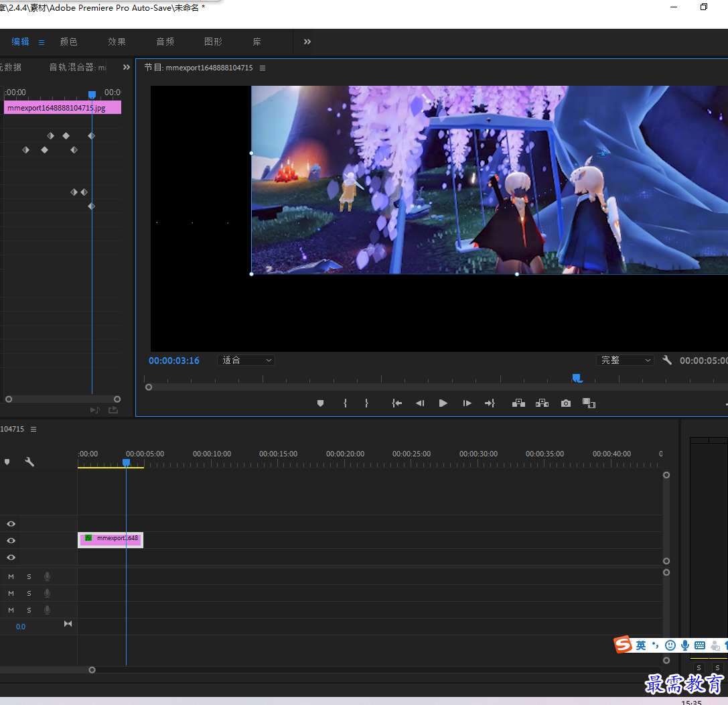Solo the second audio track
The image size is (728, 705).
pyautogui.click(x=29, y=593)
